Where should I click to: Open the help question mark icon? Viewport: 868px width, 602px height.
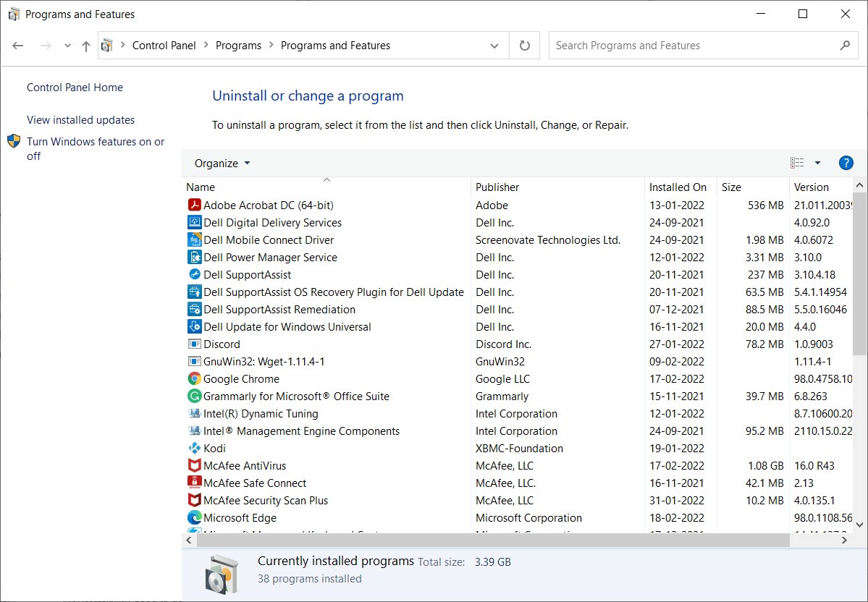point(846,163)
